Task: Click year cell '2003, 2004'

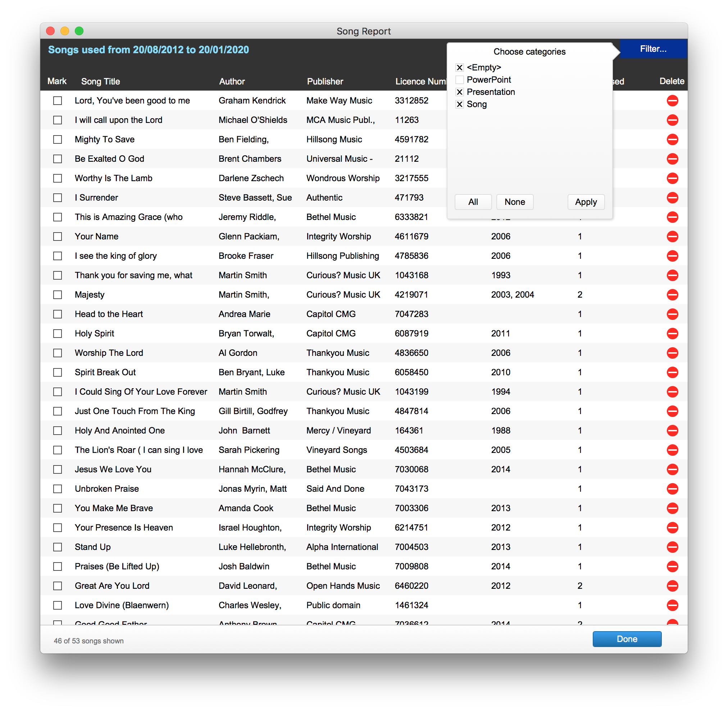Action: coord(512,295)
